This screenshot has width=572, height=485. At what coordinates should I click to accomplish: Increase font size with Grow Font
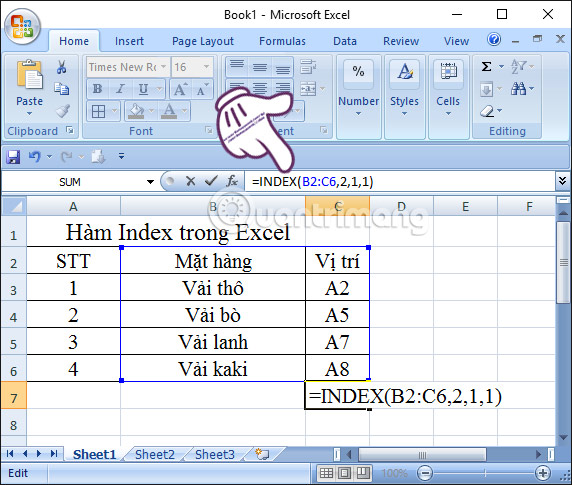tap(180, 89)
